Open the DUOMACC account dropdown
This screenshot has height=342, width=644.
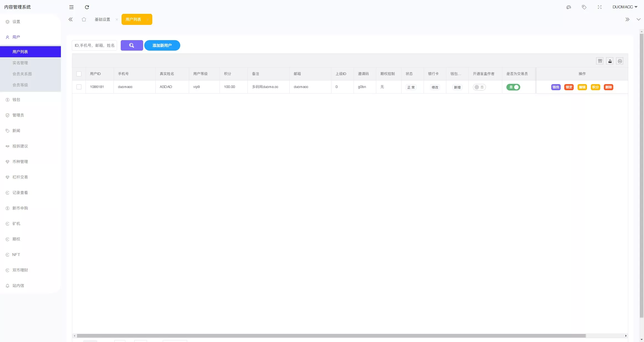tap(625, 7)
